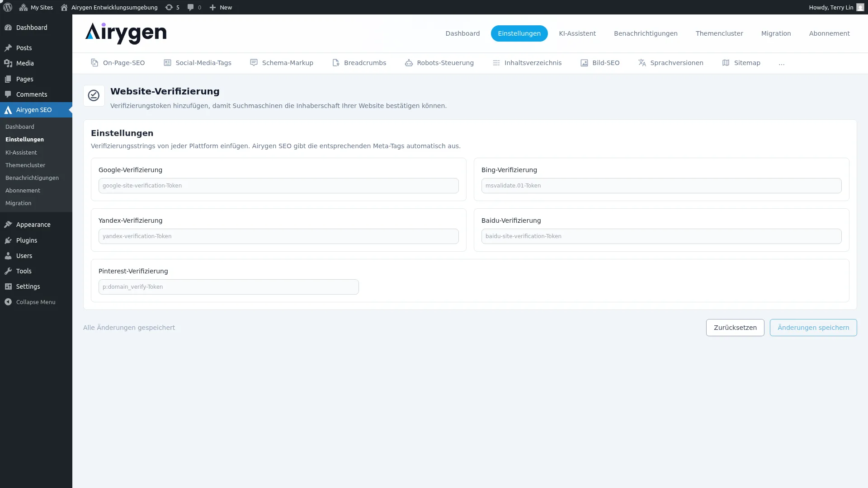Image resolution: width=868 pixels, height=488 pixels.
Task: Open the Breadcrumbs tab icon
Action: coord(335,63)
